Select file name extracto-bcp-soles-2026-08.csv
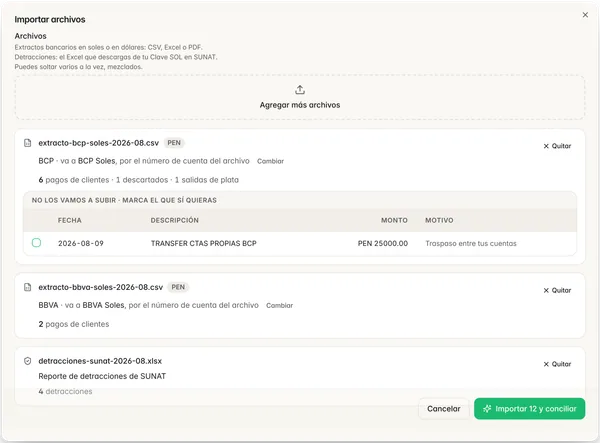600x443 pixels. (x=98, y=143)
